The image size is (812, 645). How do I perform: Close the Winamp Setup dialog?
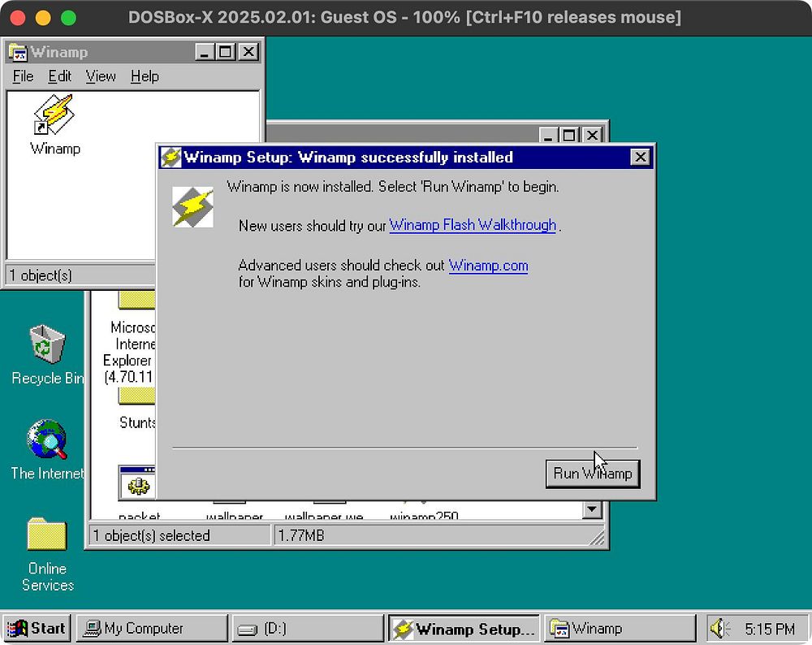[640, 157]
